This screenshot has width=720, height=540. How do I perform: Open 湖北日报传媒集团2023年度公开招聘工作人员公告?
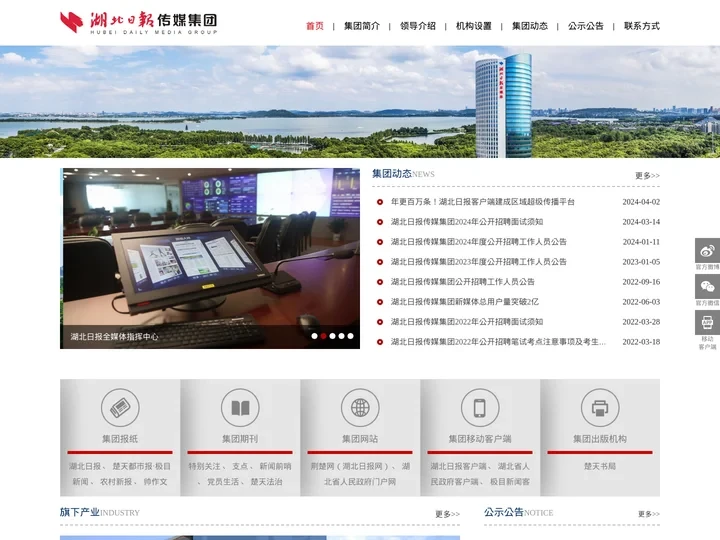[478, 262]
